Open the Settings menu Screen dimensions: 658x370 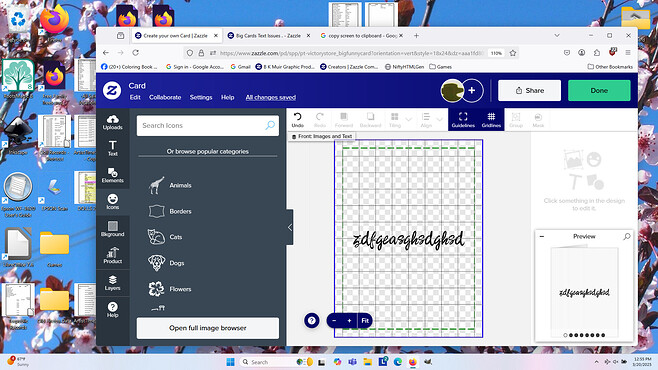point(201,97)
